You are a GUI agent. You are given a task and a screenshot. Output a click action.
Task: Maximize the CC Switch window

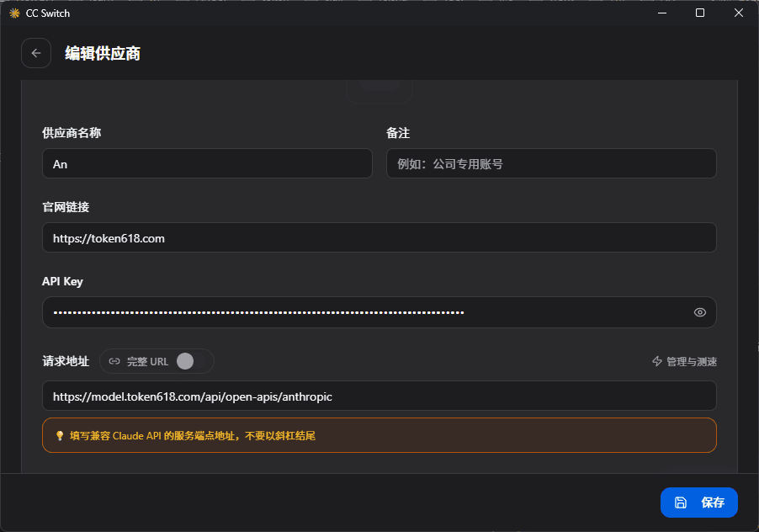tap(700, 13)
